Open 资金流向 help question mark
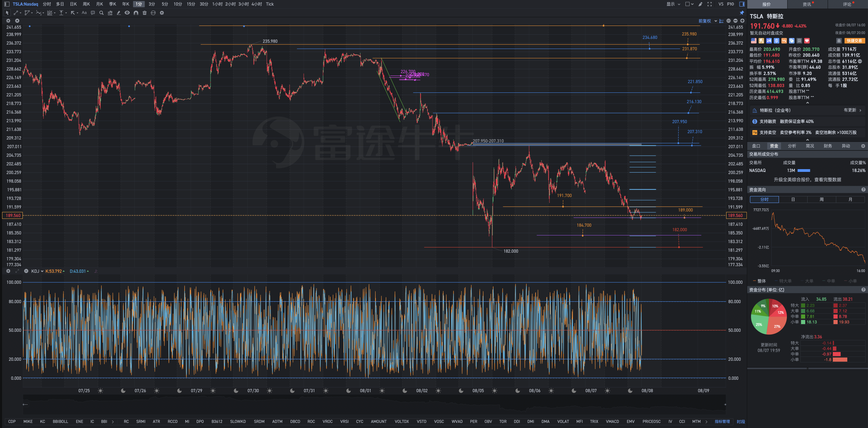868x428 pixels. pos(864,190)
